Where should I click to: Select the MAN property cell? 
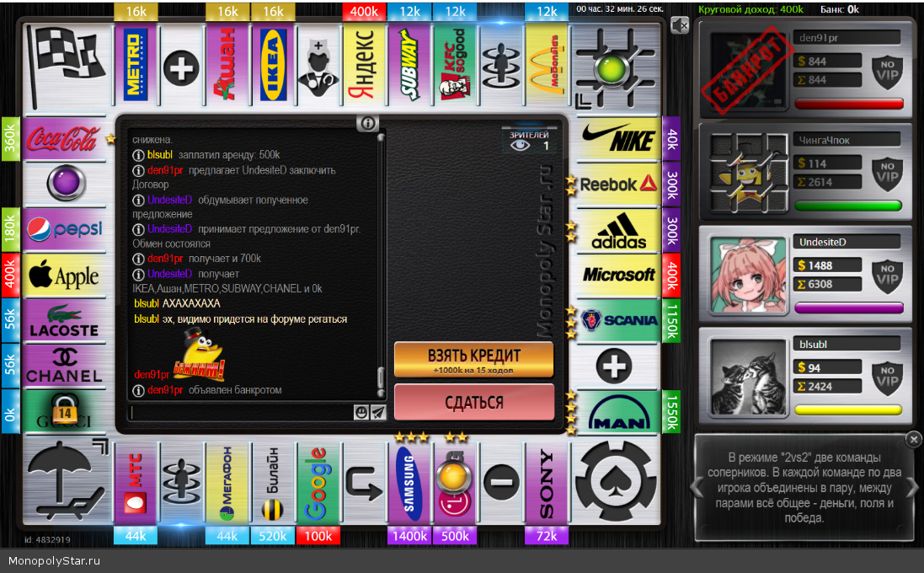[617, 411]
